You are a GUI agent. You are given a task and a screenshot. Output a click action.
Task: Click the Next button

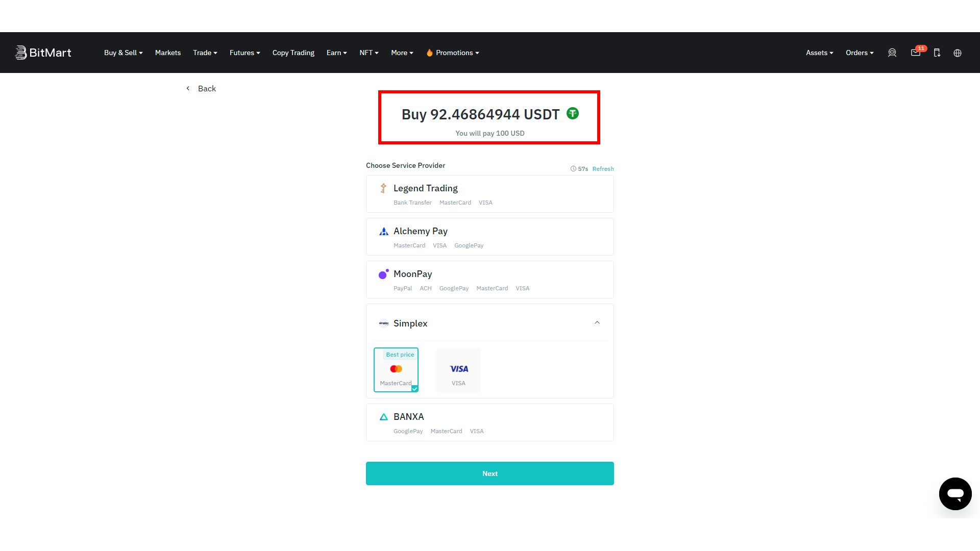[490, 473]
